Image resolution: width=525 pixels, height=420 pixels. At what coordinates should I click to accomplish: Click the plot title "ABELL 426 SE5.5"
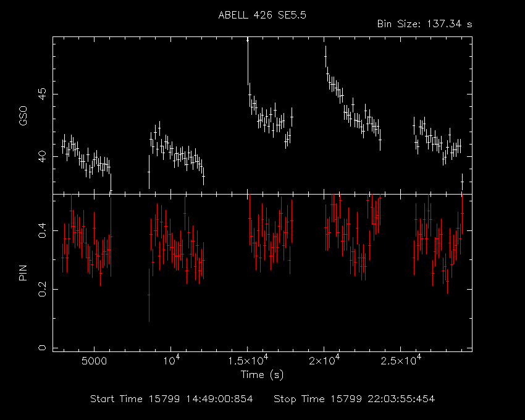click(x=262, y=15)
